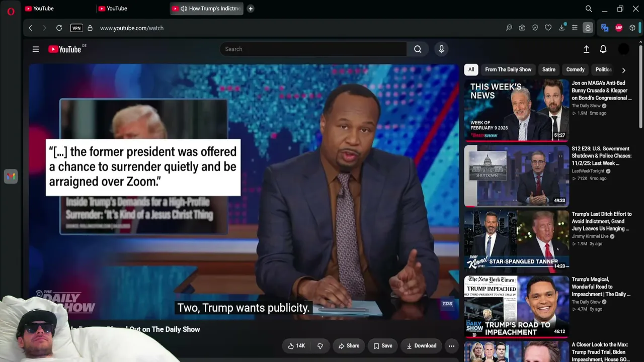Image resolution: width=644 pixels, height=362 pixels.
Task: Add page to bookmarks with heart icon
Action: click(548, 28)
